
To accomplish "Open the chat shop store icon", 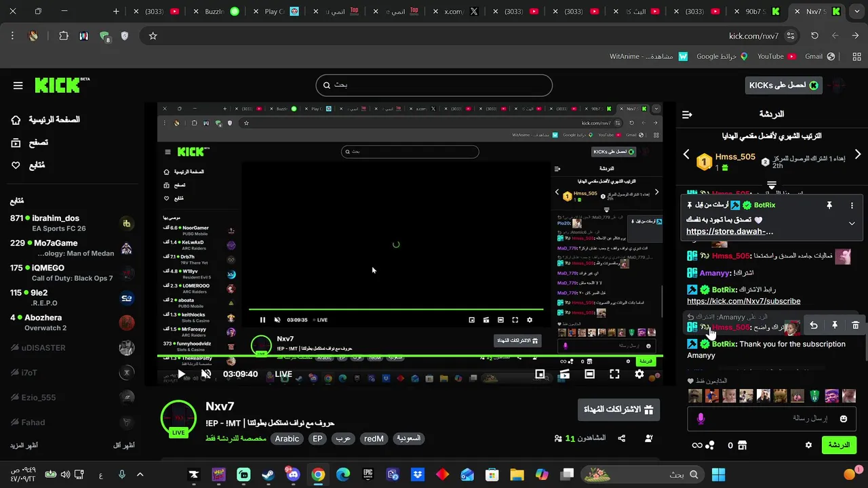I will click(742, 445).
